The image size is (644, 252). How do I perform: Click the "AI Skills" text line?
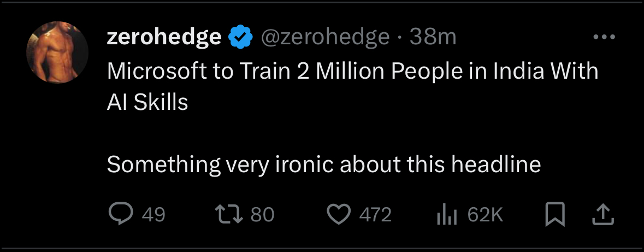[x=147, y=102]
